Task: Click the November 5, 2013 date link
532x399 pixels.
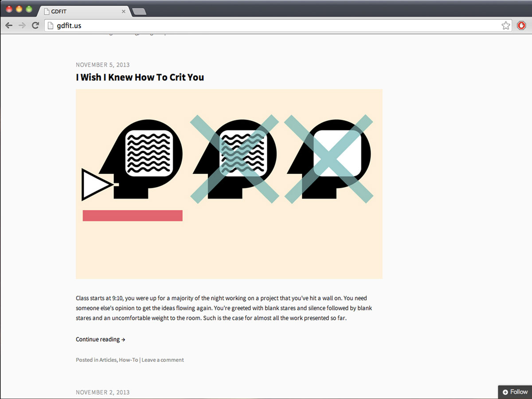Action: (x=103, y=65)
